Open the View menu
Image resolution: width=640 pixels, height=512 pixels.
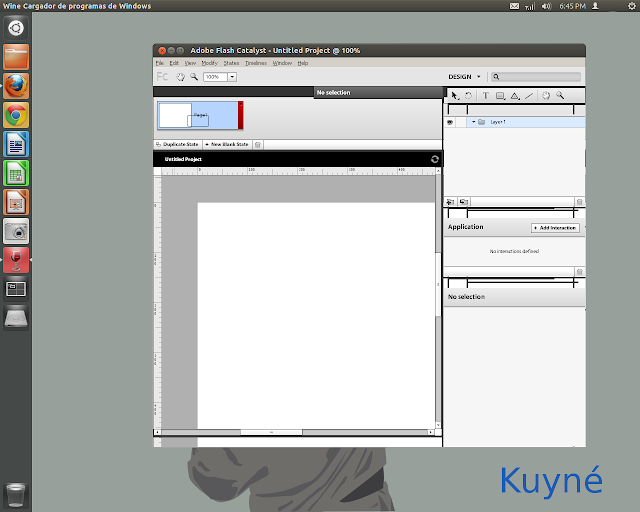190,63
